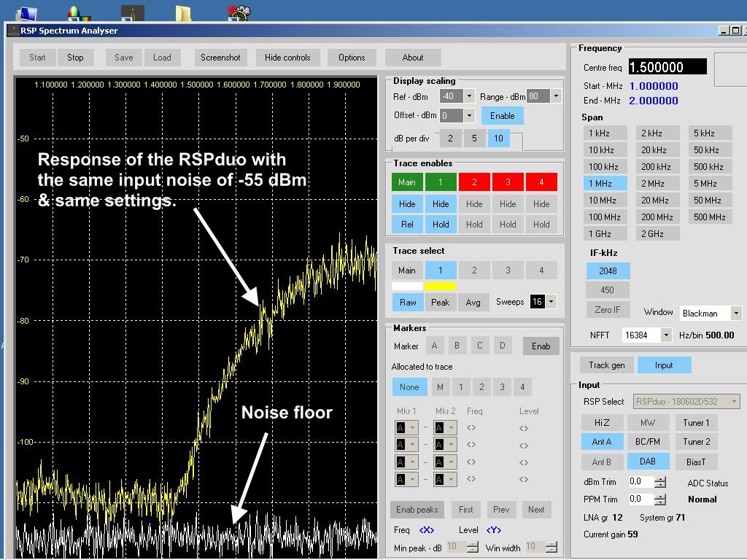Select IF 2048 kHz
747x560 pixels.
click(x=608, y=271)
